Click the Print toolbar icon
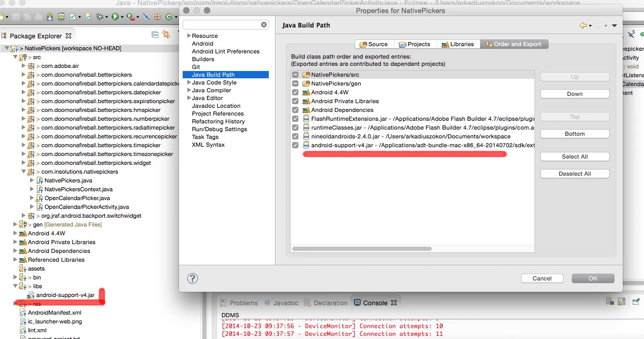This screenshot has width=644, height=339. [x=38, y=17]
